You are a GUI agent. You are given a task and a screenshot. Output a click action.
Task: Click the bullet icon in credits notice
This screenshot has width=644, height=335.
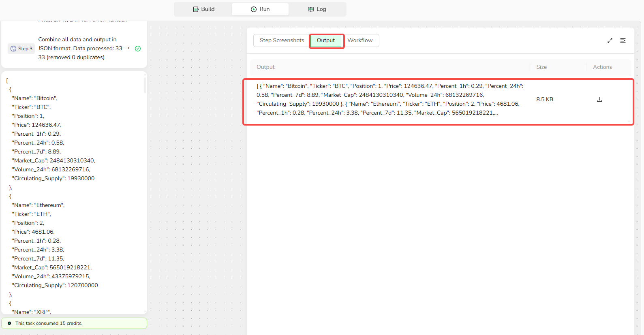point(9,323)
